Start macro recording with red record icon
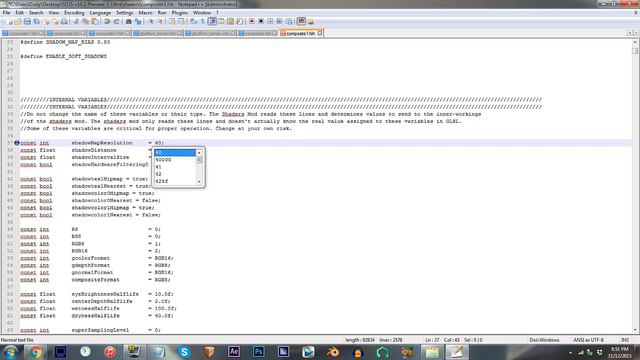 click(252, 21)
